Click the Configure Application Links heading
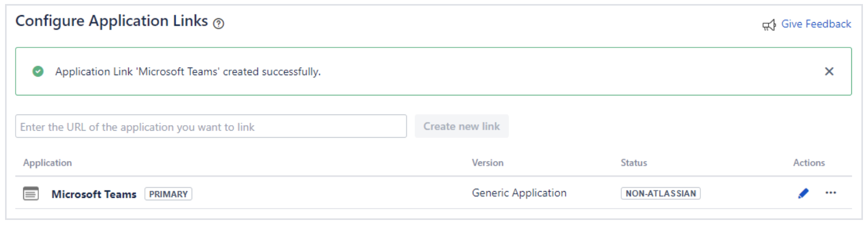The image size is (868, 226). click(112, 21)
